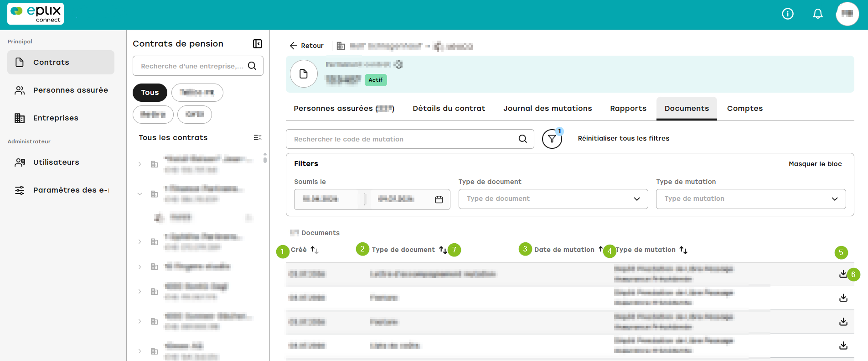This screenshot has width=868, height=361.
Task: Sort by Type de document column arrows
Action: pos(443,250)
